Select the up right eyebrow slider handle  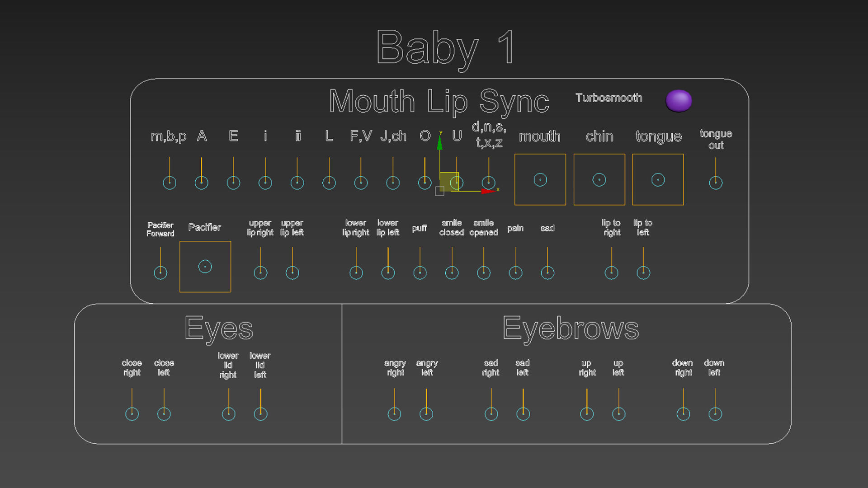point(587,414)
